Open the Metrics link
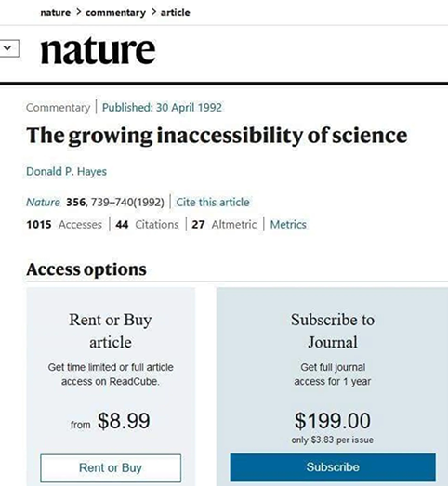Image resolution: width=448 pixels, height=486 pixels. (288, 224)
